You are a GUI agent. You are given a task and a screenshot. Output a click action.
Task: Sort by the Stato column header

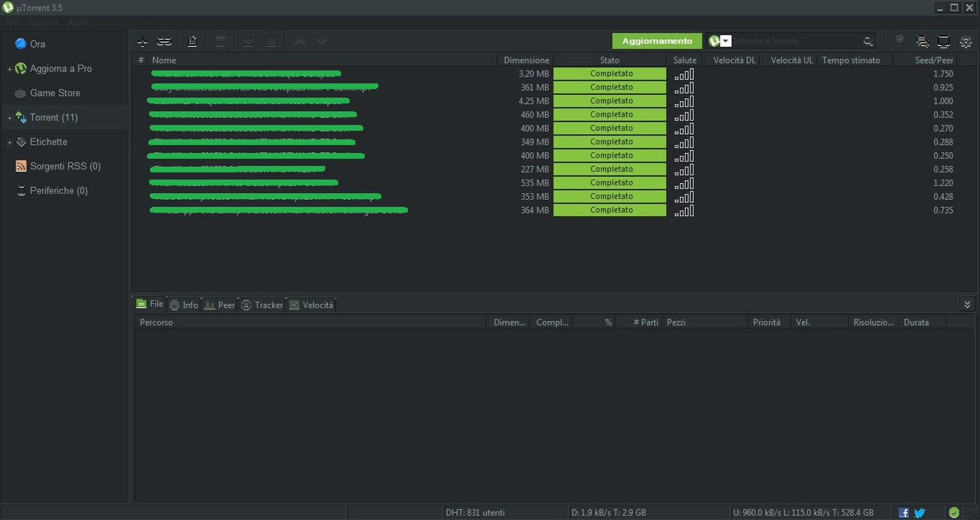[x=610, y=60]
